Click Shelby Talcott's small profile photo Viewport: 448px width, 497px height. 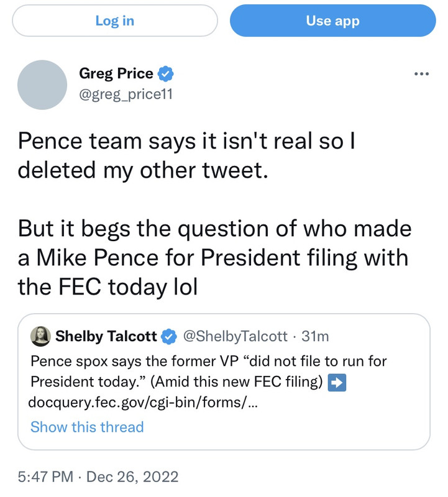pyautogui.click(x=40, y=336)
